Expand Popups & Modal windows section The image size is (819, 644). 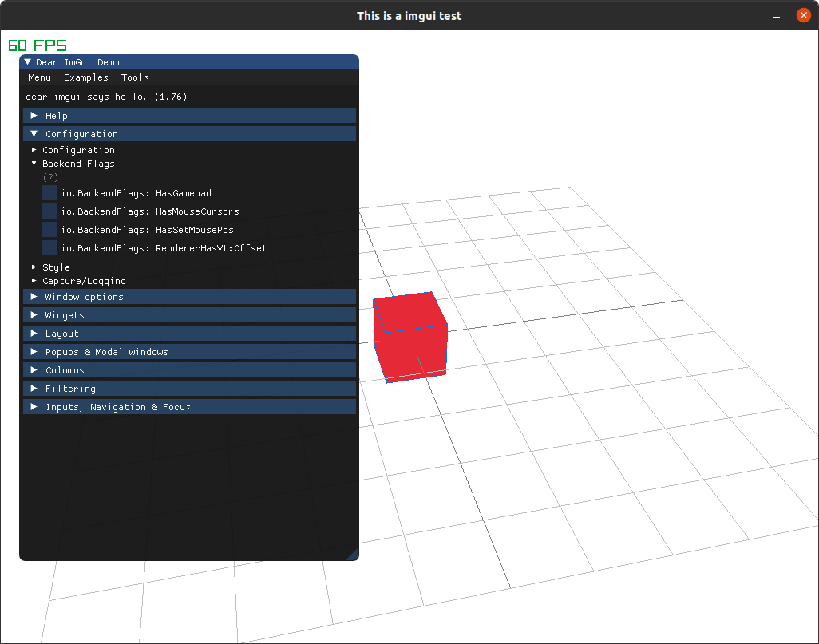click(190, 351)
